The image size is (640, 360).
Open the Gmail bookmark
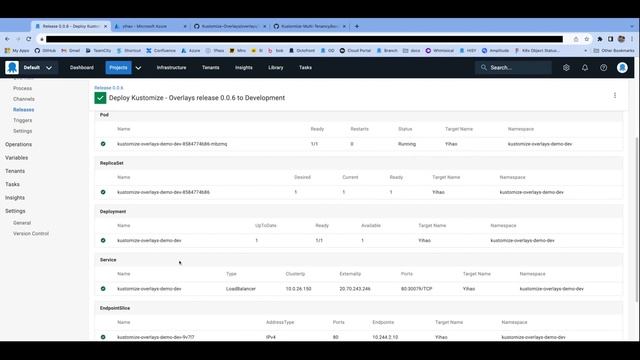(71, 51)
